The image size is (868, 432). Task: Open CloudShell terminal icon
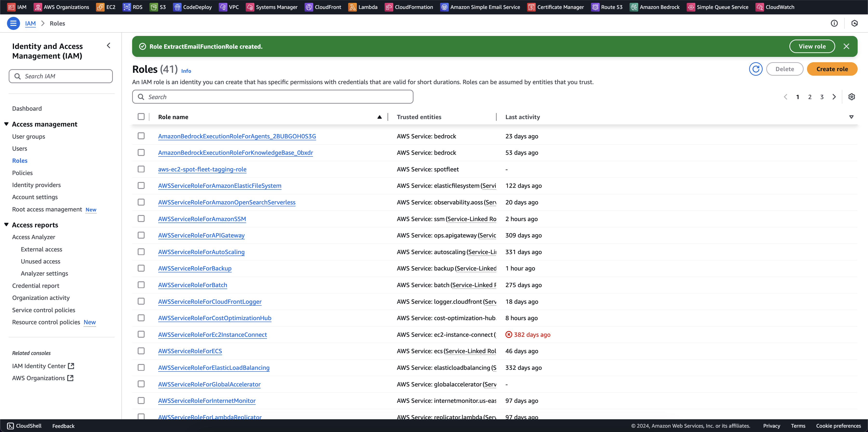(x=10, y=426)
